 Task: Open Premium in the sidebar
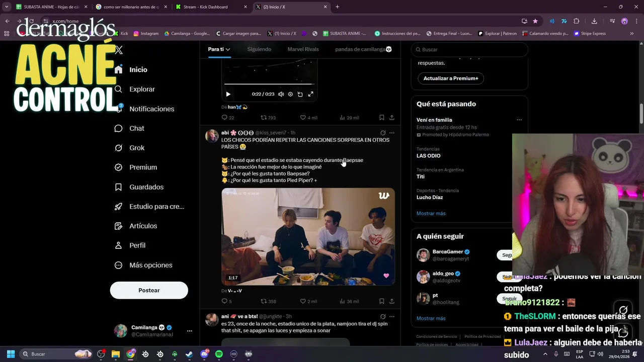136,167
